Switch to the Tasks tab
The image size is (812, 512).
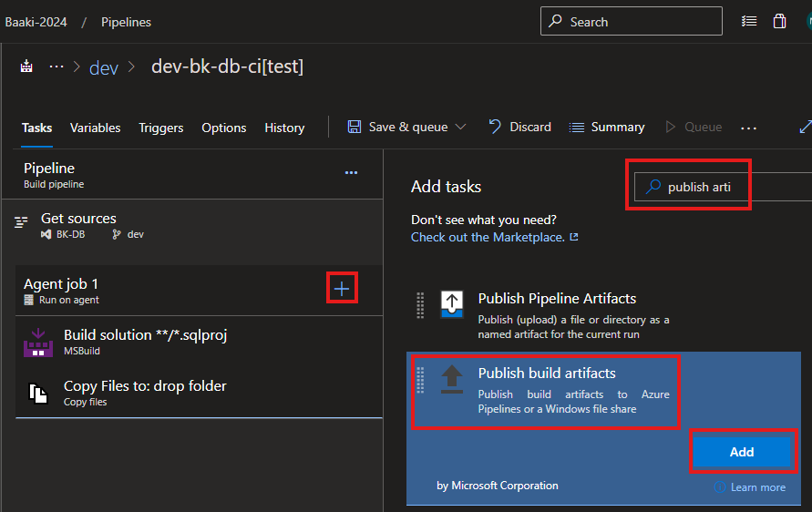pos(36,128)
